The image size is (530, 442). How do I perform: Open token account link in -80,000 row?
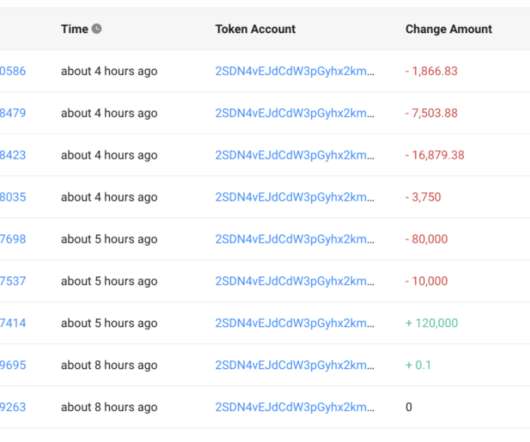(295, 239)
